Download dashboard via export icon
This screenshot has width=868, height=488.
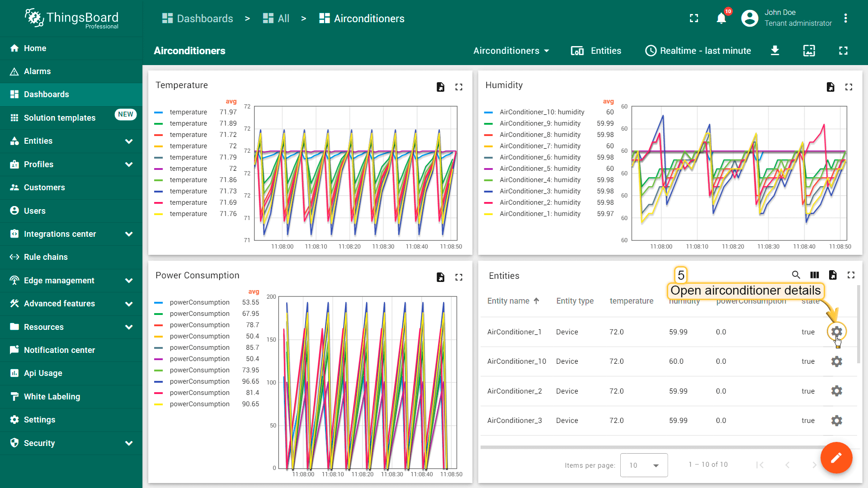click(775, 51)
